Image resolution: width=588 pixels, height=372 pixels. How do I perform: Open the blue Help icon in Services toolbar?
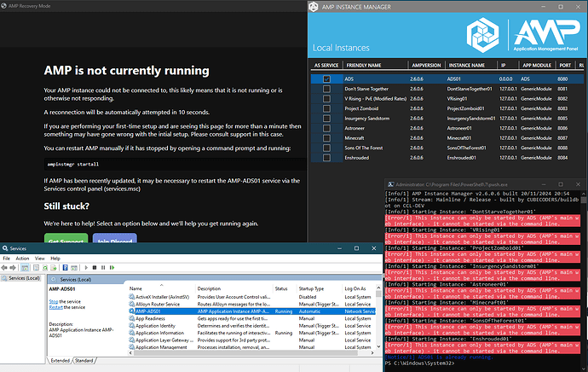click(66, 268)
